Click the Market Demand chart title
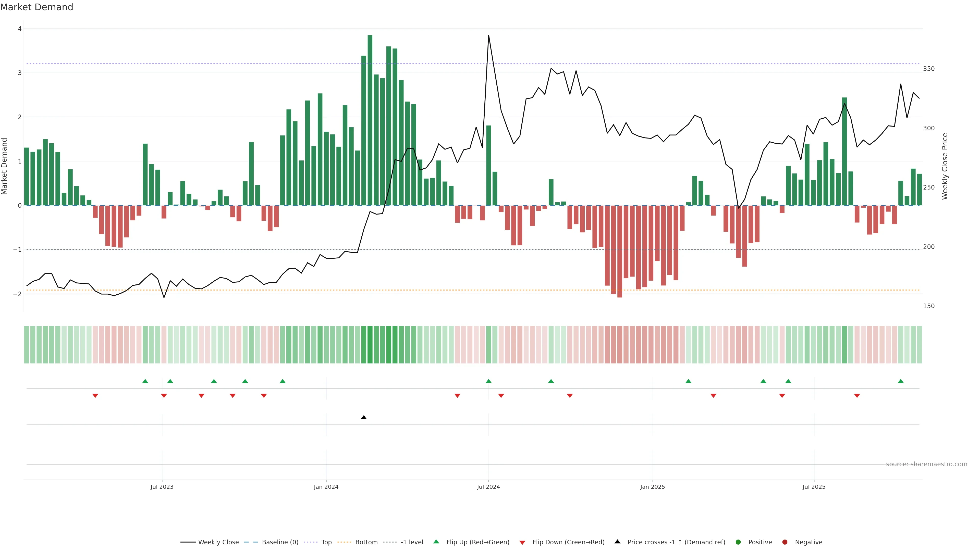This screenshot has height=551, width=980. coord(36,7)
